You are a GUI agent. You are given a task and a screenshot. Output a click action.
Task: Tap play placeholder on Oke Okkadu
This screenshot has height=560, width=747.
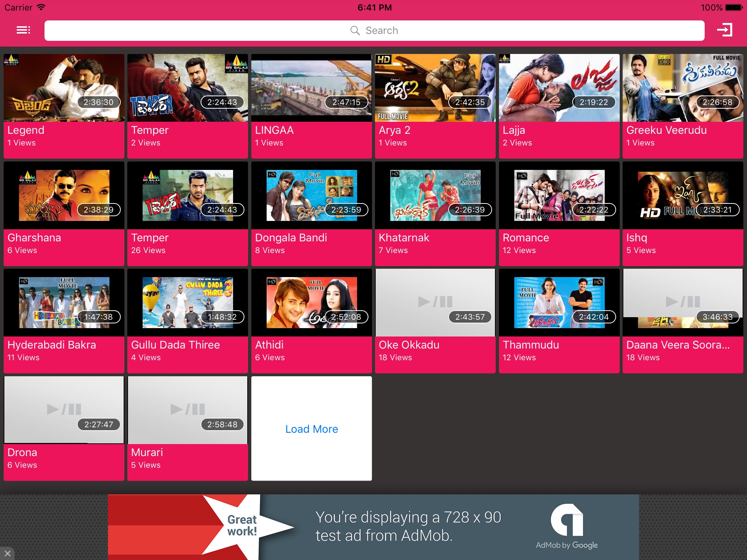pyautogui.click(x=435, y=302)
